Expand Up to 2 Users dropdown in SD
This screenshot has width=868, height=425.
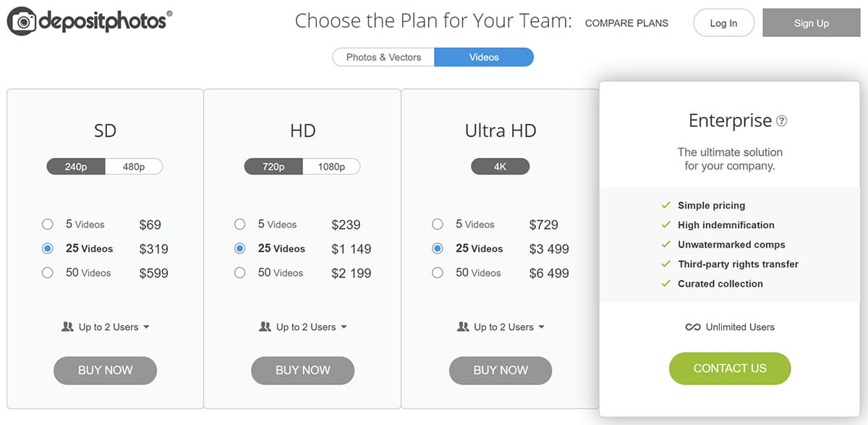coord(146,327)
